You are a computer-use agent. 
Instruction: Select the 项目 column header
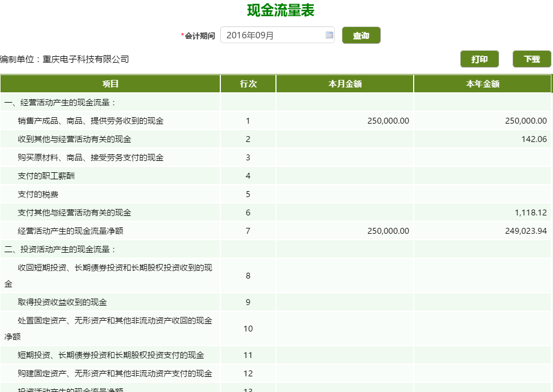(x=110, y=84)
